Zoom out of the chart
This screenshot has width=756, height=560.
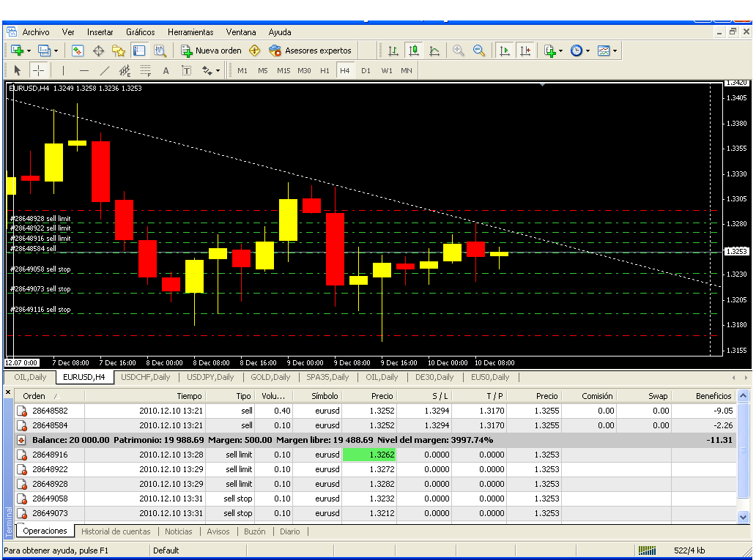[479, 51]
